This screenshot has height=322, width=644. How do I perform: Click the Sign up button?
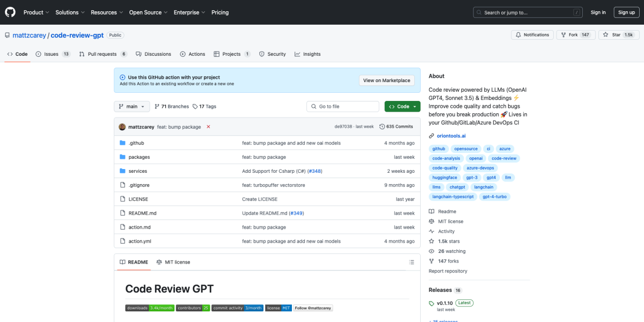coord(626,12)
